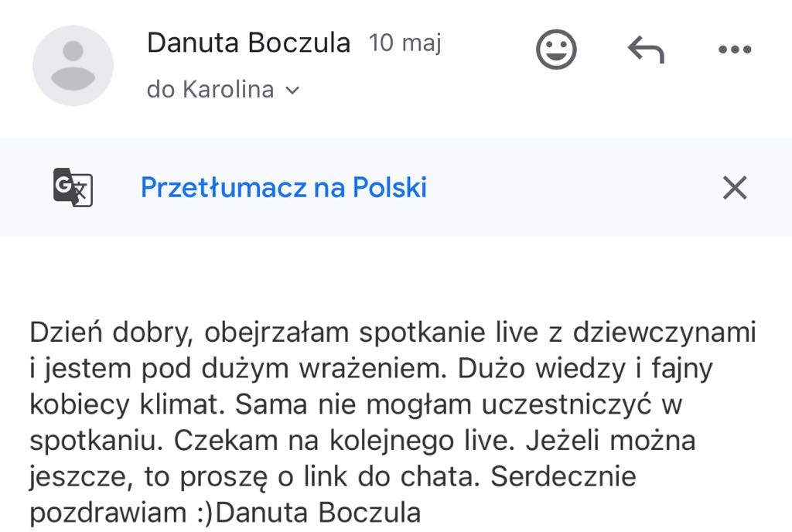
Task: Click the email date 10 maj
Action: pyautogui.click(x=405, y=43)
